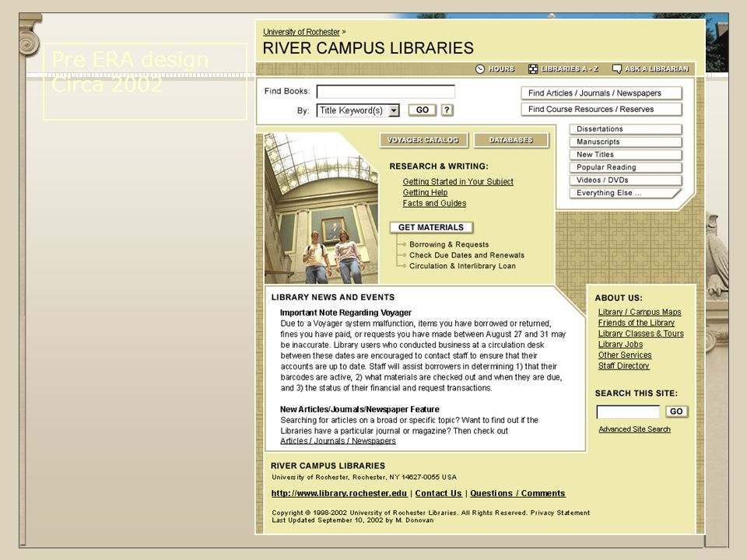747x560 pixels.
Task: Click the Research & Writing heading
Action: point(438,166)
